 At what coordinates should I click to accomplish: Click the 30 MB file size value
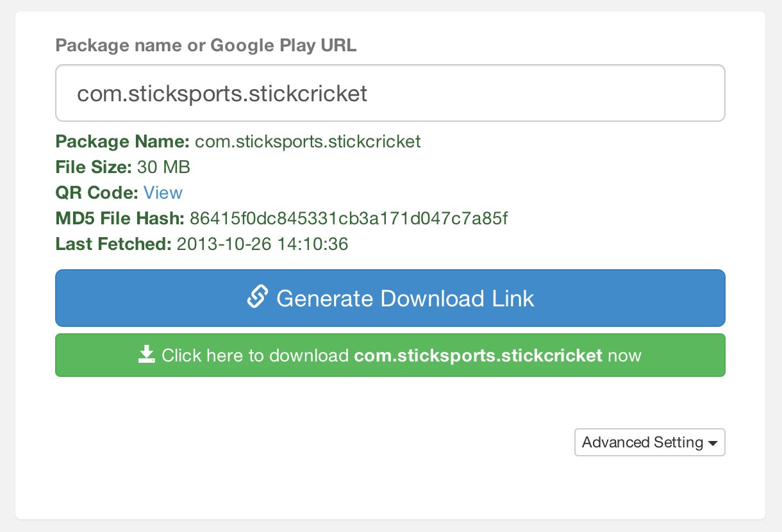163,167
